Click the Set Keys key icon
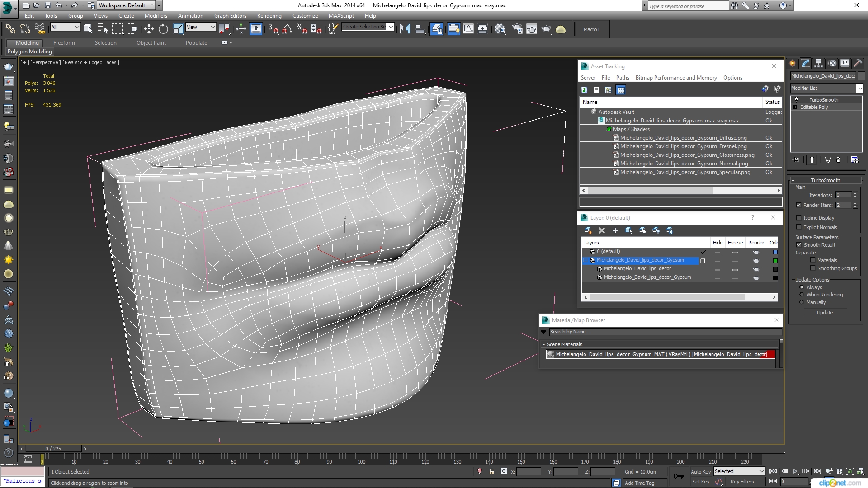868x488 pixels. 679,476
